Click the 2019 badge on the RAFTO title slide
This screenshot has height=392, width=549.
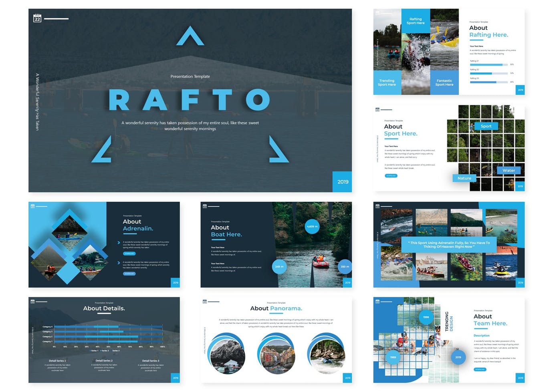point(343,182)
